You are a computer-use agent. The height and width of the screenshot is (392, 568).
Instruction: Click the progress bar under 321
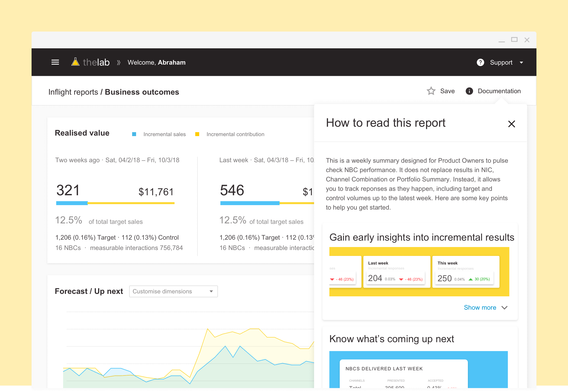point(115,203)
